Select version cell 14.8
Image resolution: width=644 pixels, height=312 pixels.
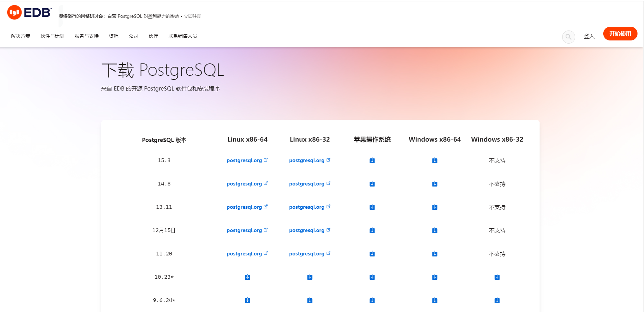coord(164,184)
